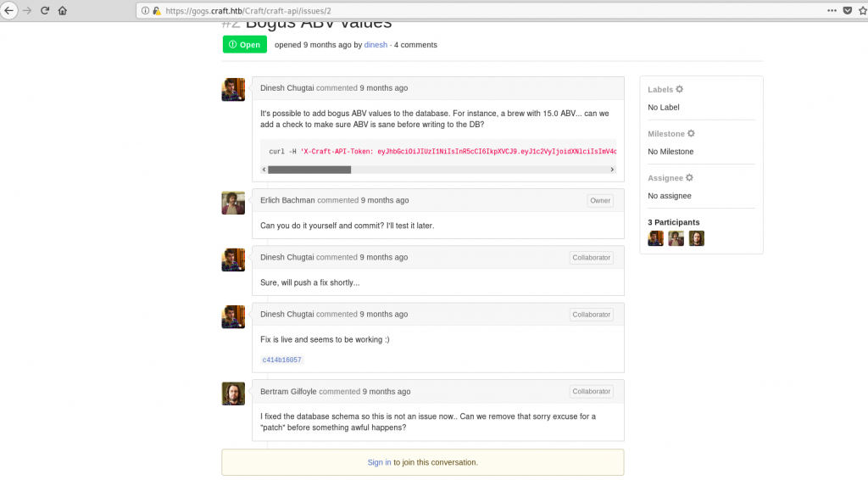The width and height of the screenshot is (868, 480).
Task: Click the horizontal scrollbar thumb in curl snippet
Action: (309, 170)
